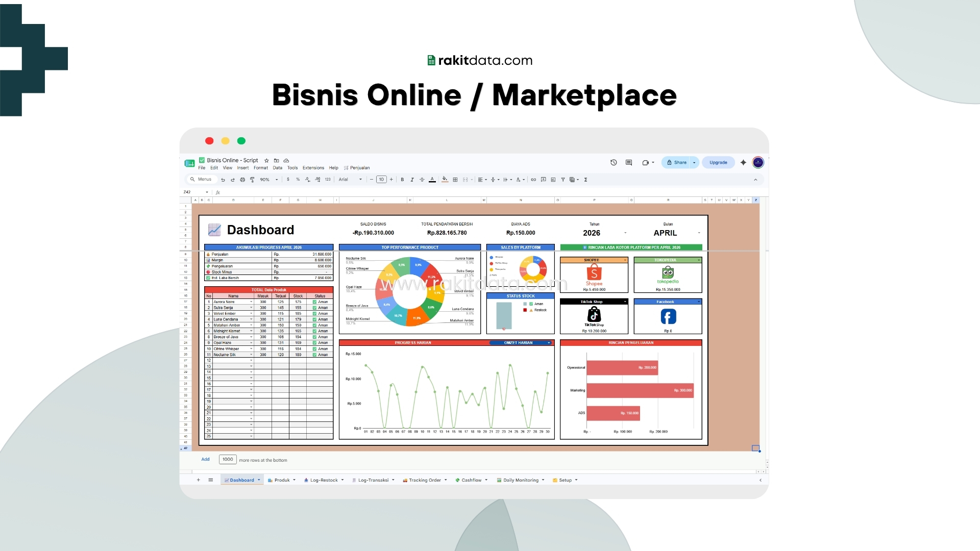
Task: Open the text color picker
Action: tap(432, 180)
